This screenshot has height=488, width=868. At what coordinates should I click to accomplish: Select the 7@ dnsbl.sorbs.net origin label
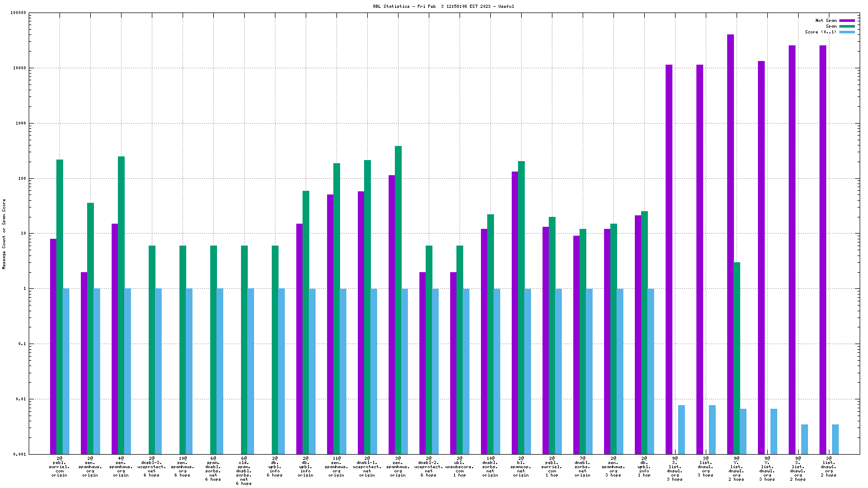tap(583, 467)
